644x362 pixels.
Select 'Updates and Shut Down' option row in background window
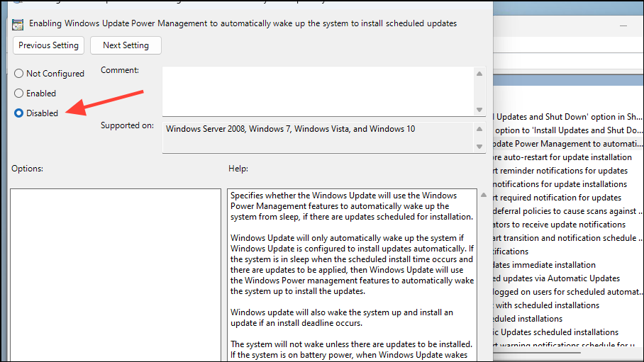568,117
